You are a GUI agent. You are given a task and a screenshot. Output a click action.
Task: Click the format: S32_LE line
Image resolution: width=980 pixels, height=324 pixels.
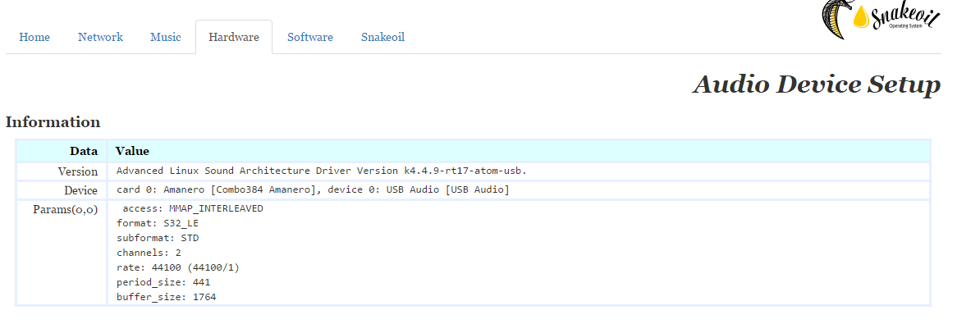tap(158, 223)
